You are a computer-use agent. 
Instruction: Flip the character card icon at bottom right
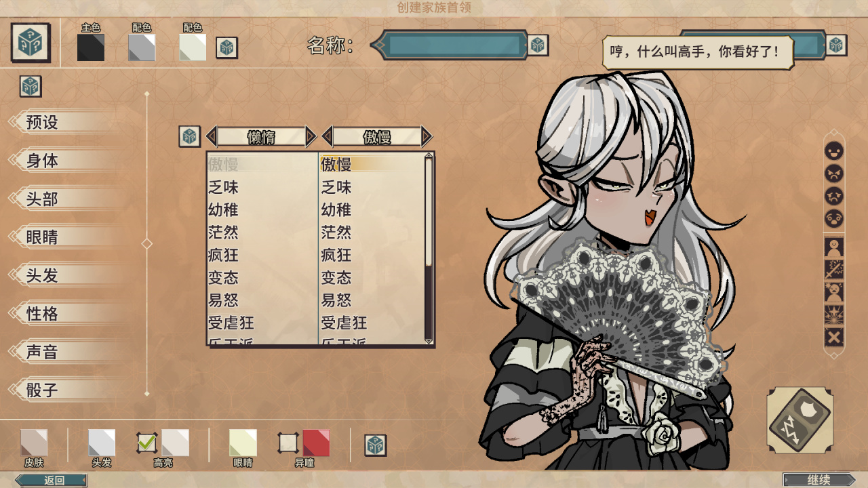tap(800, 420)
